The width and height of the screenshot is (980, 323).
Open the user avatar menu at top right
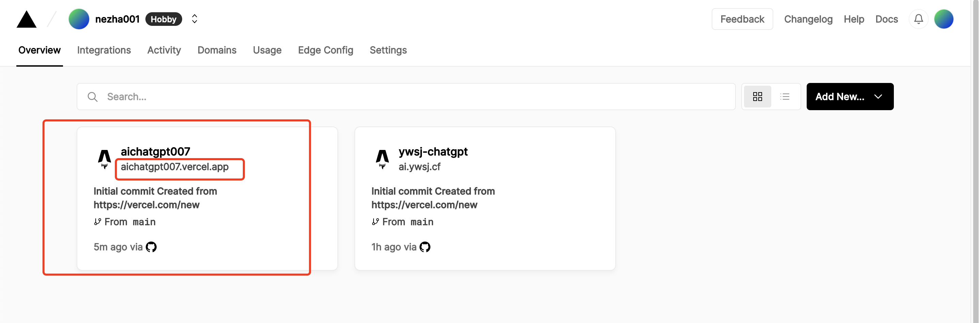(x=944, y=19)
